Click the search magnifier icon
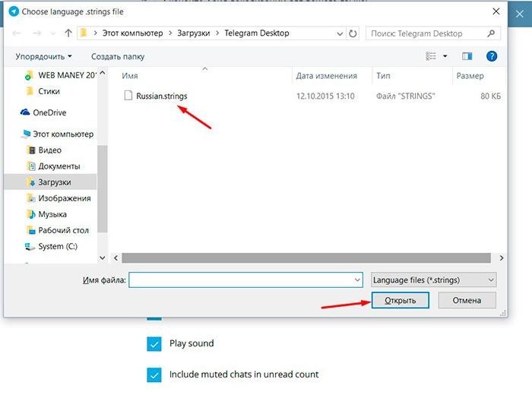This screenshot has height=401, width=532. click(491, 33)
